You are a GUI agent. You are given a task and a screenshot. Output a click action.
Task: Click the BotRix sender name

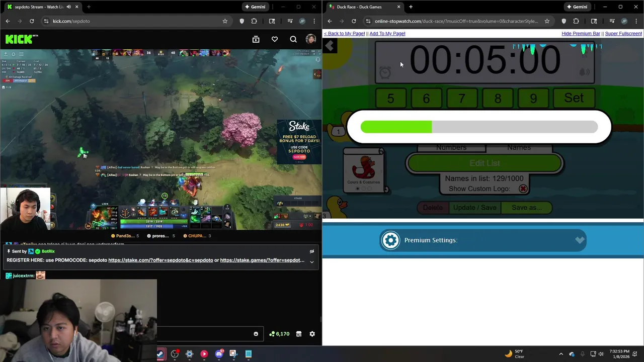point(48,251)
